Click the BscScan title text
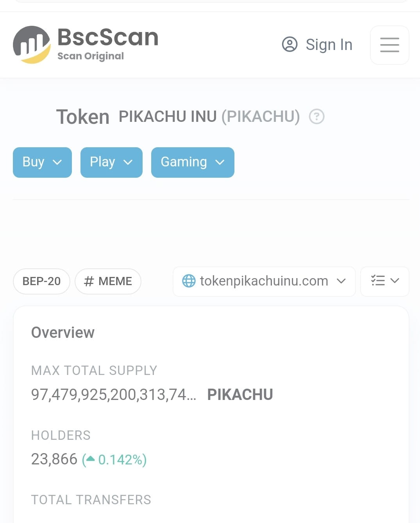This screenshot has height=523, width=420. (108, 37)
